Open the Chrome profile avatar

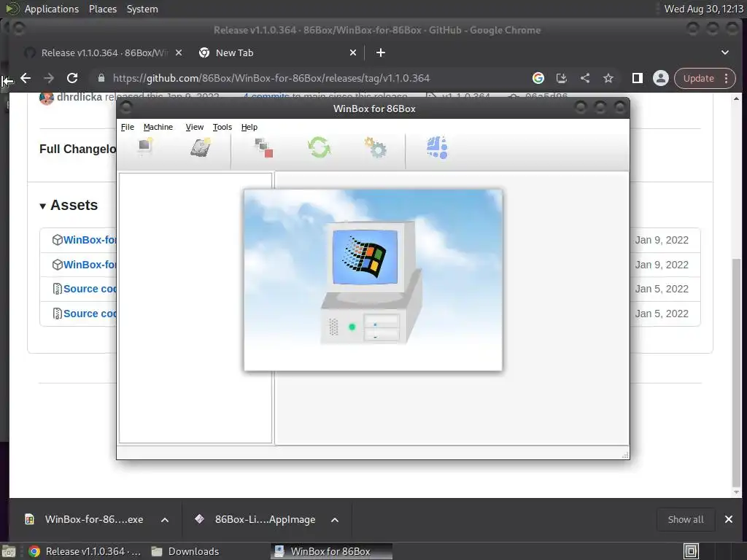click(661, 78)
